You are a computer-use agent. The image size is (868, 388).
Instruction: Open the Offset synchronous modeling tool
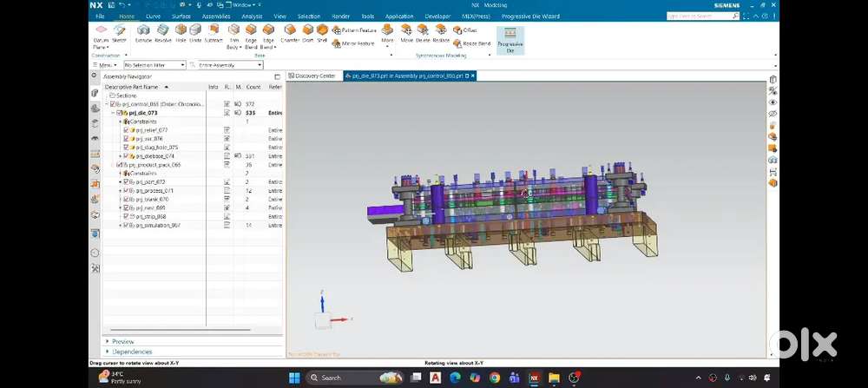[x=465, y=30]
